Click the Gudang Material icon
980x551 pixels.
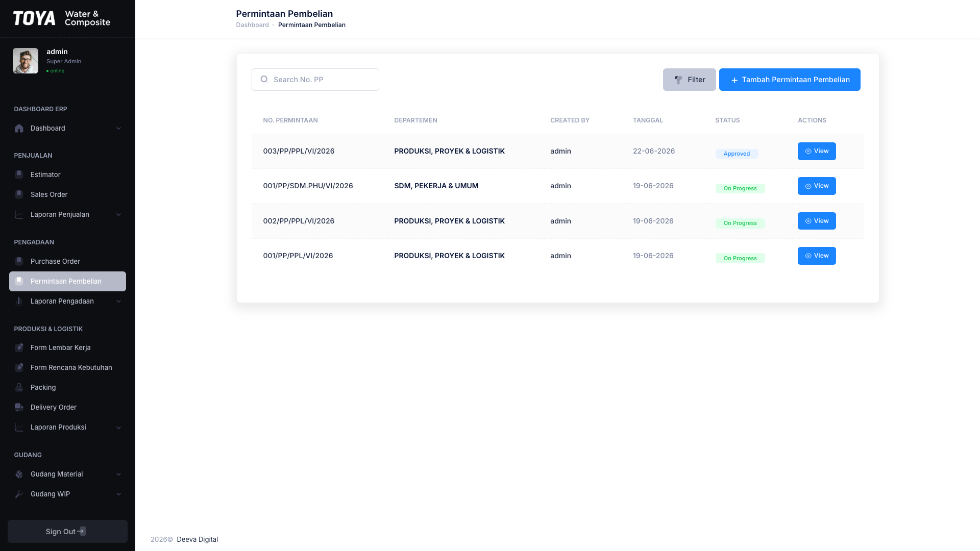[x=19, y=474]
